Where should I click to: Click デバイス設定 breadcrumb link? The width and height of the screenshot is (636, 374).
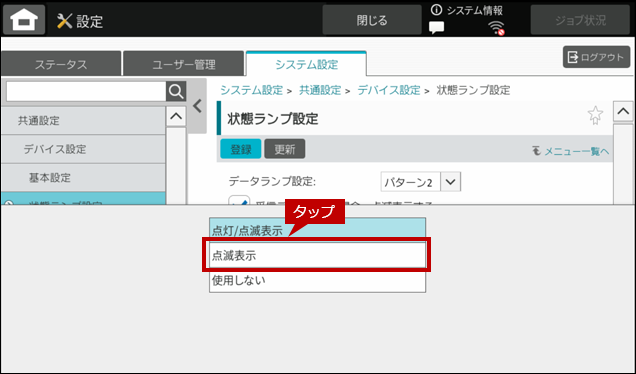pyautogui.click(x=388, y=90)
